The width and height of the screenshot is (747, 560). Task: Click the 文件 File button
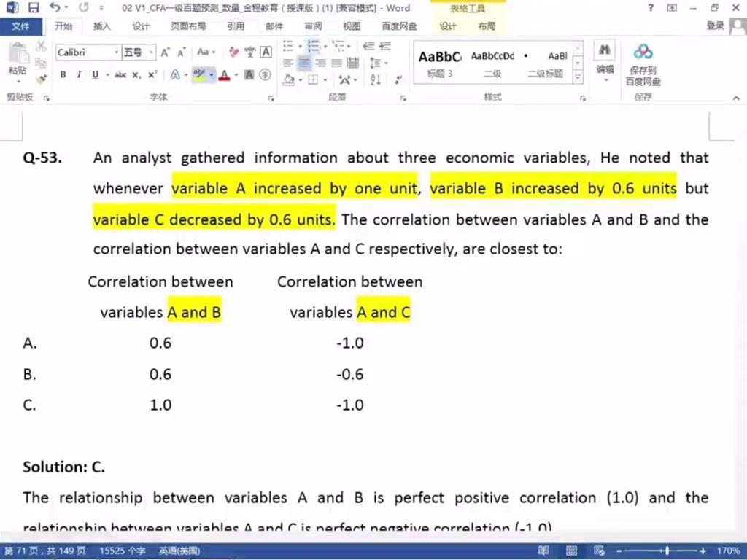coord(21,26)
